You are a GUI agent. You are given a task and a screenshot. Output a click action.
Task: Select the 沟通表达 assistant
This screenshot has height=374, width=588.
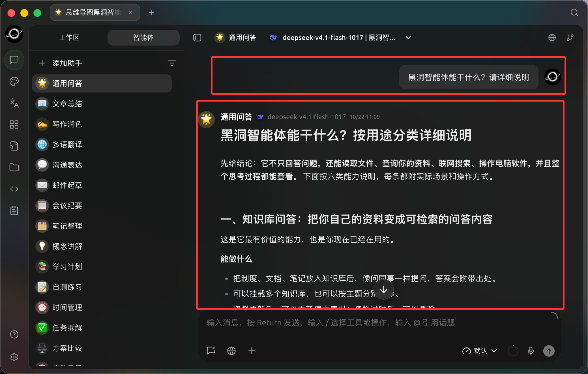pos(102,165)
